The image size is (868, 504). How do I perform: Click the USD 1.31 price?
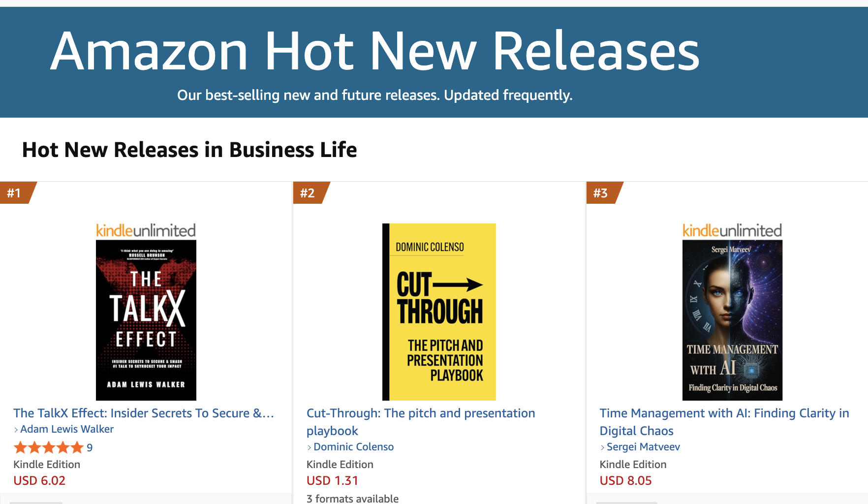332,480
